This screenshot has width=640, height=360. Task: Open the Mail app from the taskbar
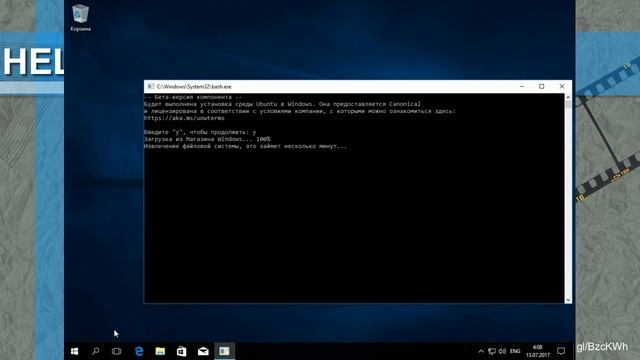click(203, 351)
